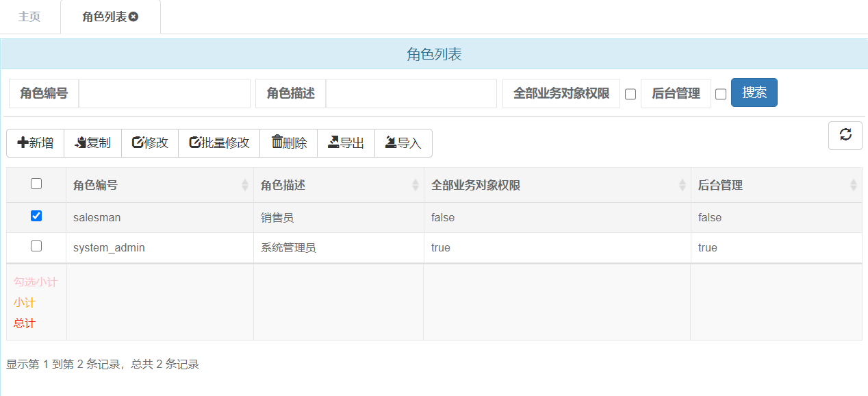The image size is (868, 396).
Task: Sort by 角色描述 using the column arrow
Action: [x=416, y=184]
